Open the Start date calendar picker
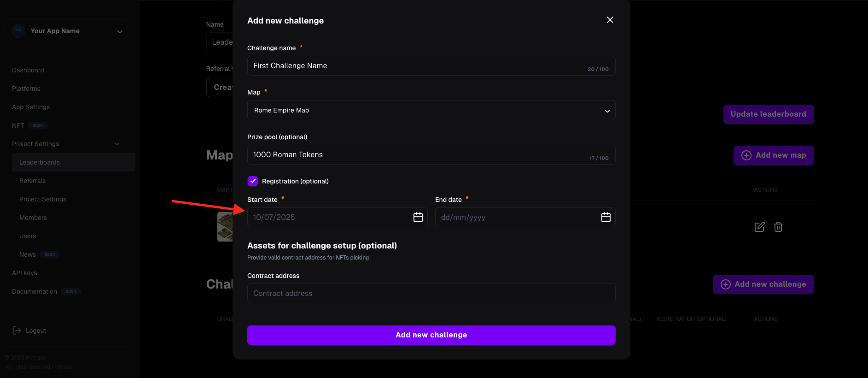 tap(418, 217)
